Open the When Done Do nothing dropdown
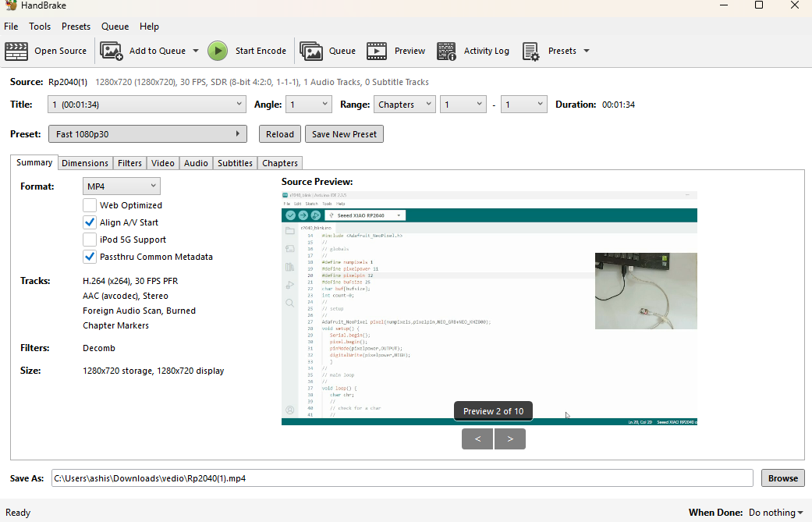812x522 pixels. 776,512
